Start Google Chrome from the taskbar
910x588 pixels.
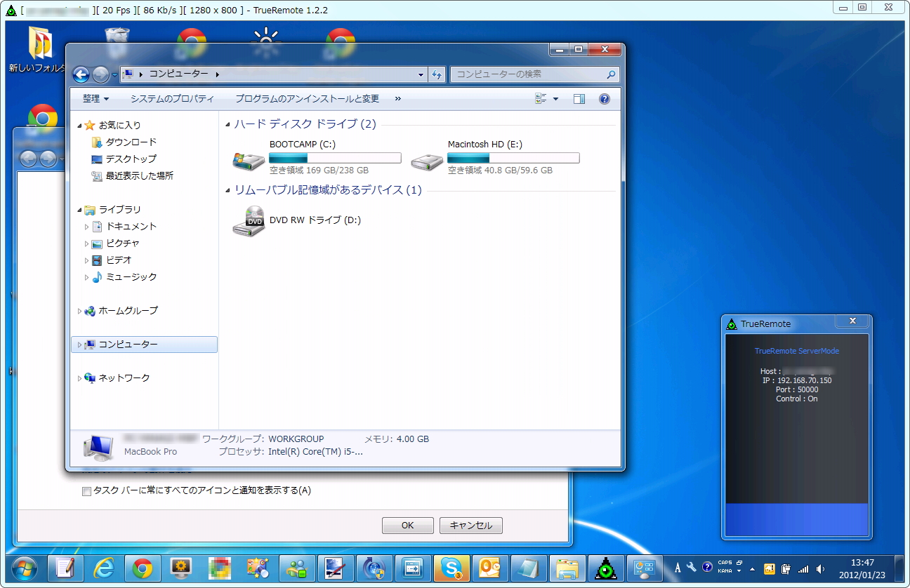coord(143,569)
